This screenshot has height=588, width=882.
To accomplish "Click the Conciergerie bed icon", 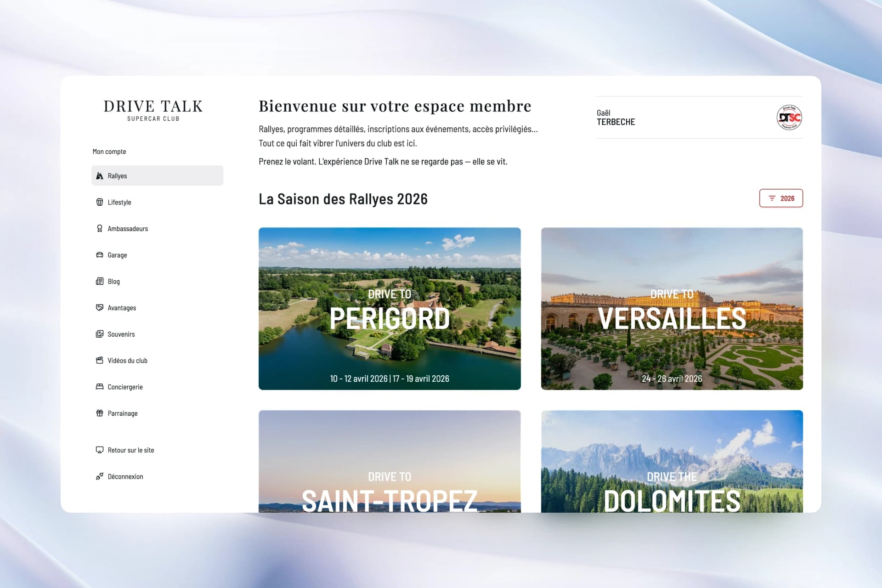I will (x=99, y=387).
